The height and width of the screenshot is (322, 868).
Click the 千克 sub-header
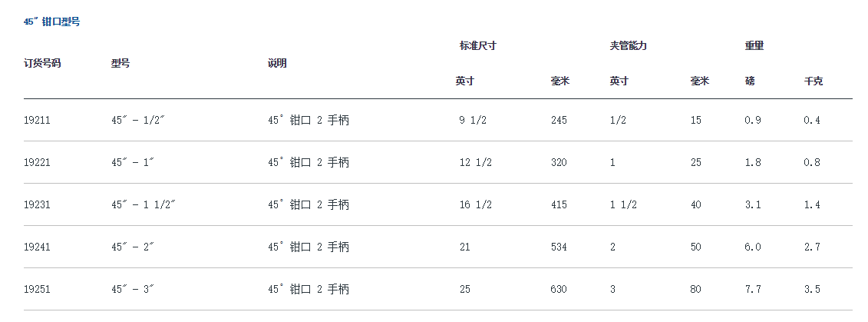813,81
